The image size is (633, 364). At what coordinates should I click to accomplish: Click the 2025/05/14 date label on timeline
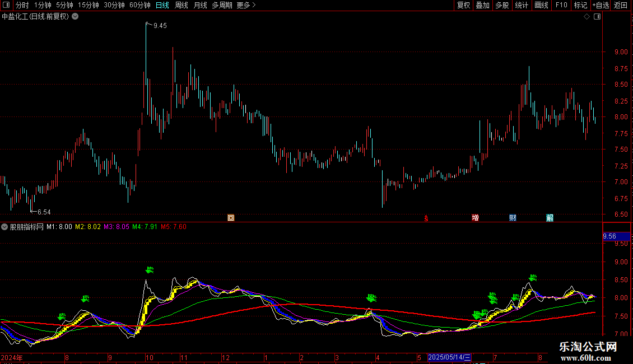[449, 357]
